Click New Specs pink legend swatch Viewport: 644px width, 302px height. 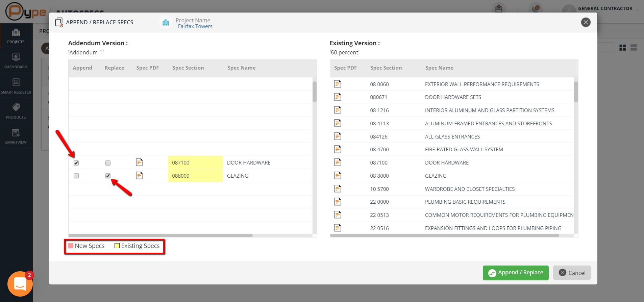71,246
